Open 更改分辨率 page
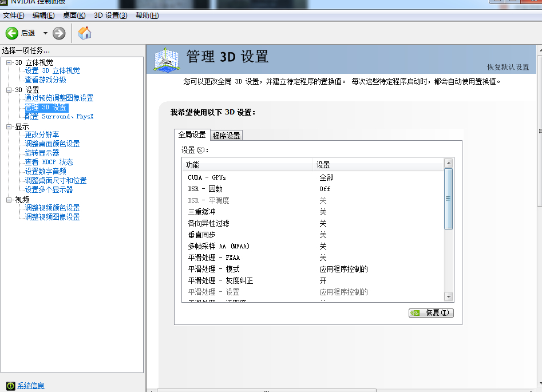The height and width of the screenshot is (392, 542). coord(42,135)
